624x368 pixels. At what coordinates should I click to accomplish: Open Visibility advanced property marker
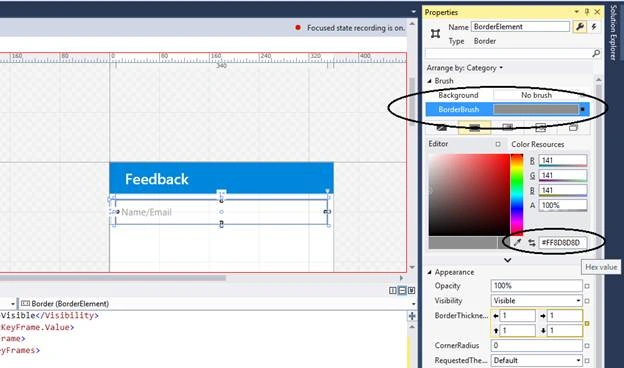pyautogui.click(x=587, y=301)
